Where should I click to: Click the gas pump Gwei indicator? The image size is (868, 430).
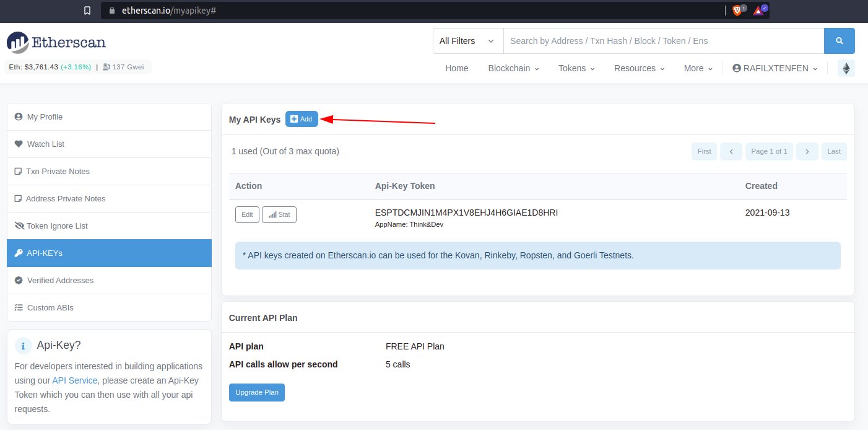click(x=123, y=67)
